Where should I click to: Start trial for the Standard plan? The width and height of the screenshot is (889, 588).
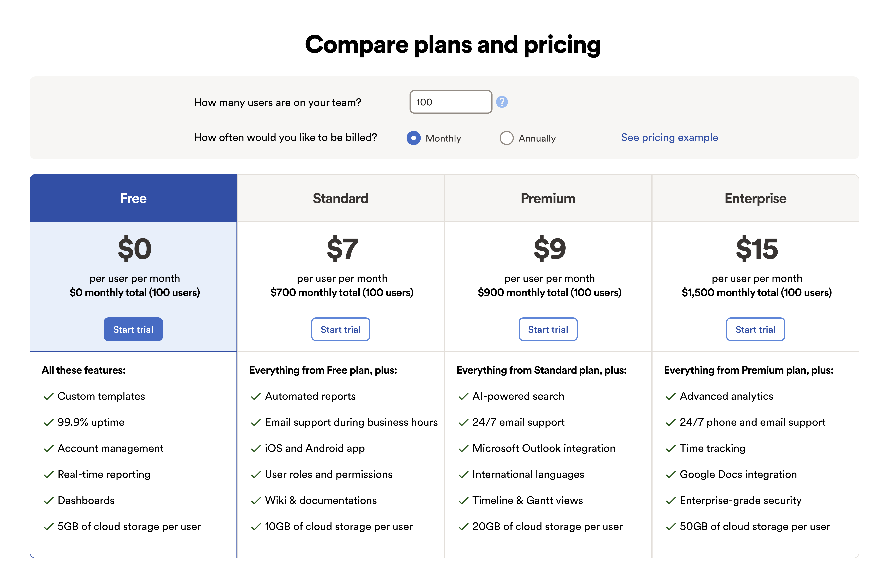[x=340, y=329]
